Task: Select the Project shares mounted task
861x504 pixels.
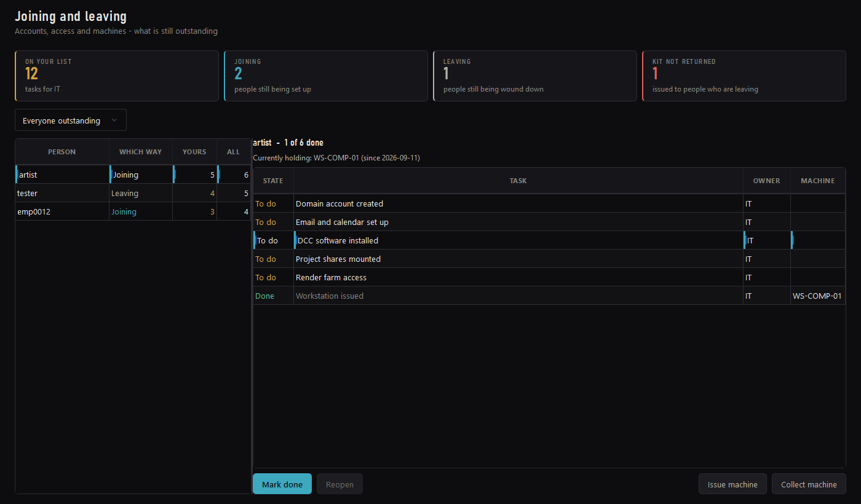Action: (549, 259)
